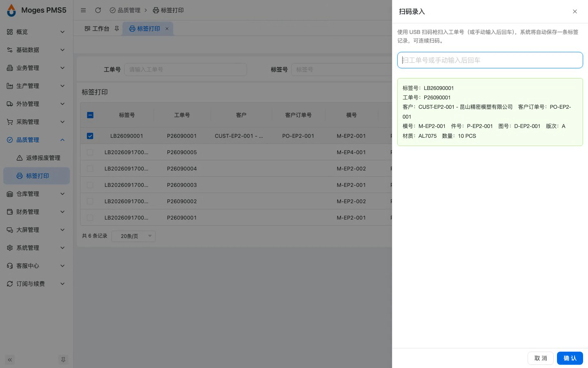
Task: Open the 20条/页 page size dropdown
Action: [x=134, y=236]
